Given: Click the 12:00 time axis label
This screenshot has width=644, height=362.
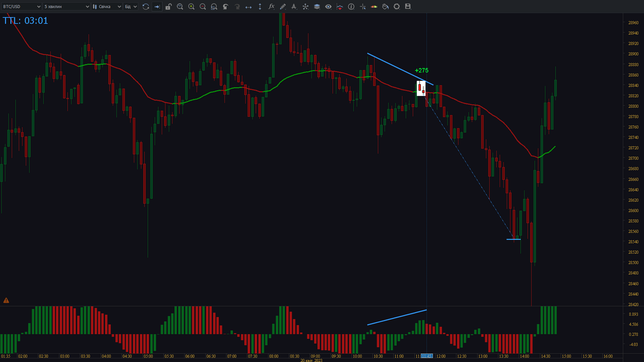Looking at the screenshot, I should 441,356.
